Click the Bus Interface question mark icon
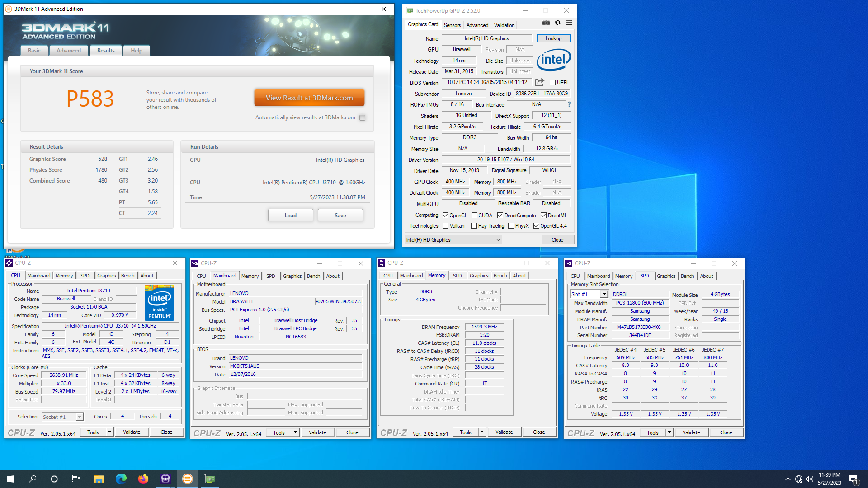 569,104
